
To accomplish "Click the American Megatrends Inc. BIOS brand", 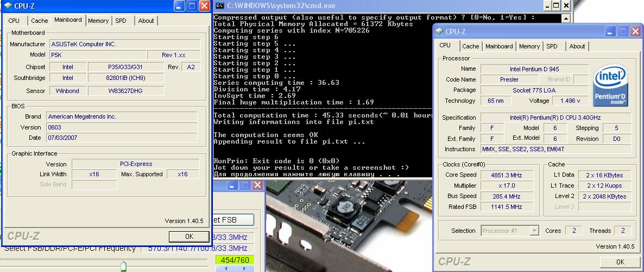I will (122, 116).
